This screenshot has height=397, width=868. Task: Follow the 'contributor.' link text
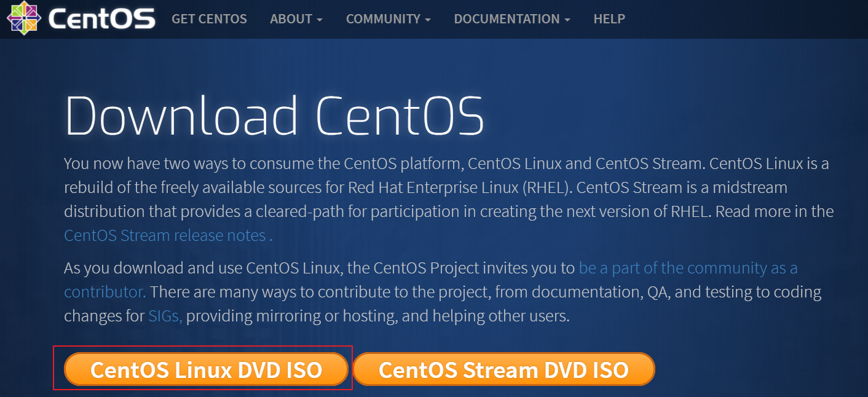105,291
